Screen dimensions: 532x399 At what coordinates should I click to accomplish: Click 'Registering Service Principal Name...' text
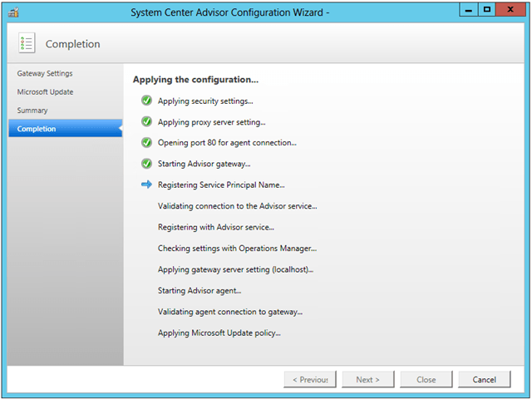coord(221,185)
